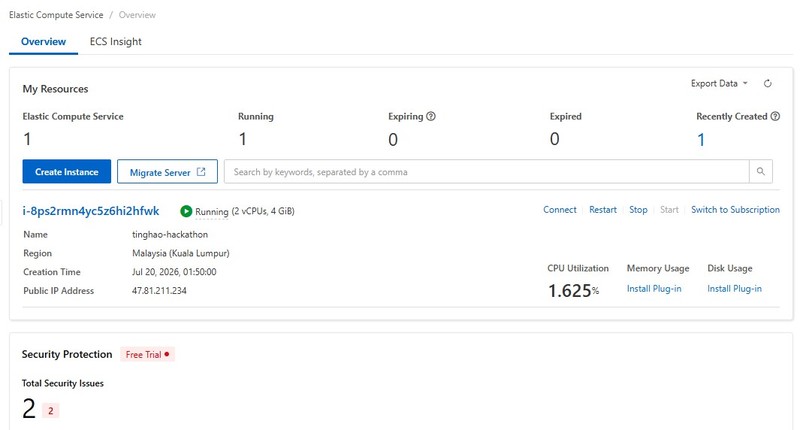Click the Migrate Server button
The height and width of the screenshot is (430, 806).
[167, 172]
